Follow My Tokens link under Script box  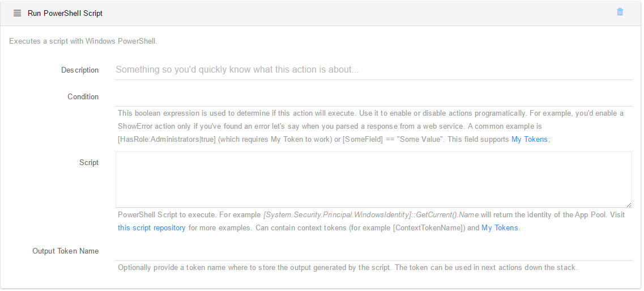500,227
